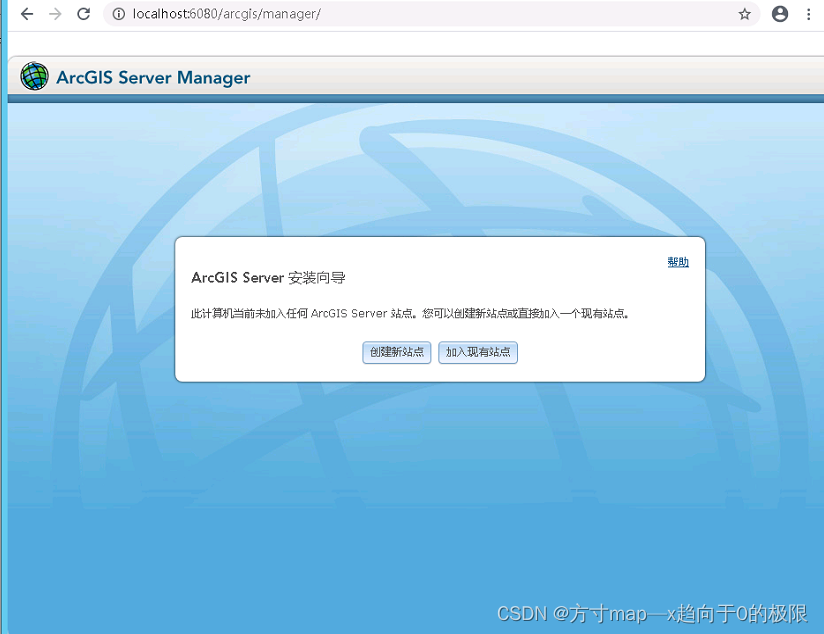
Task: Click the bookmark star icon
Action: 744,15
